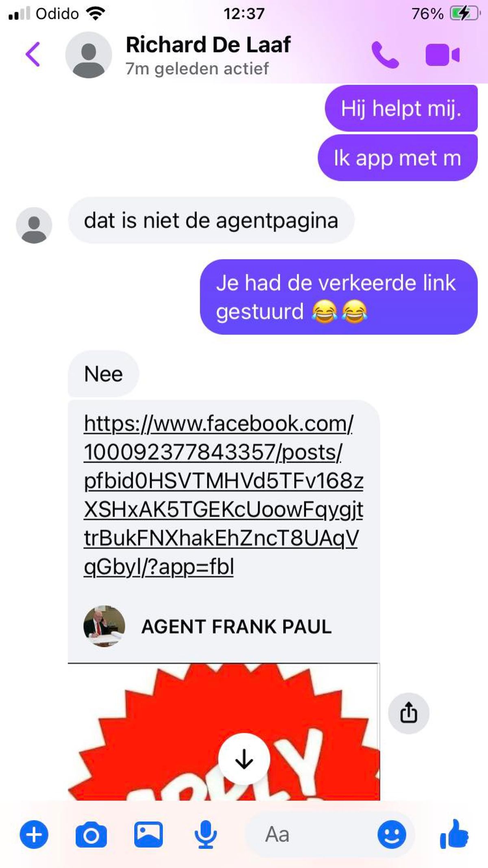Tap the AGENT FRANK PAUL profile picture

coord(104,626)
